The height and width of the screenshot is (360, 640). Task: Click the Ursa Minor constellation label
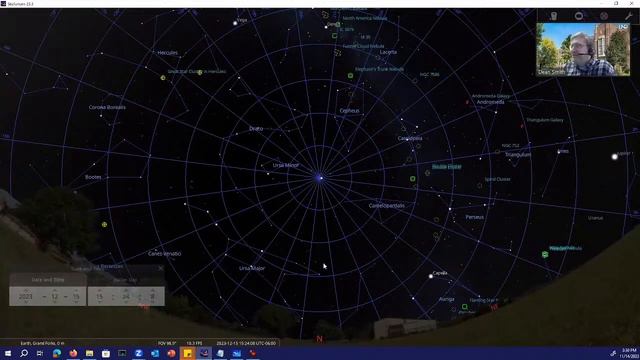tap(286, 165)
